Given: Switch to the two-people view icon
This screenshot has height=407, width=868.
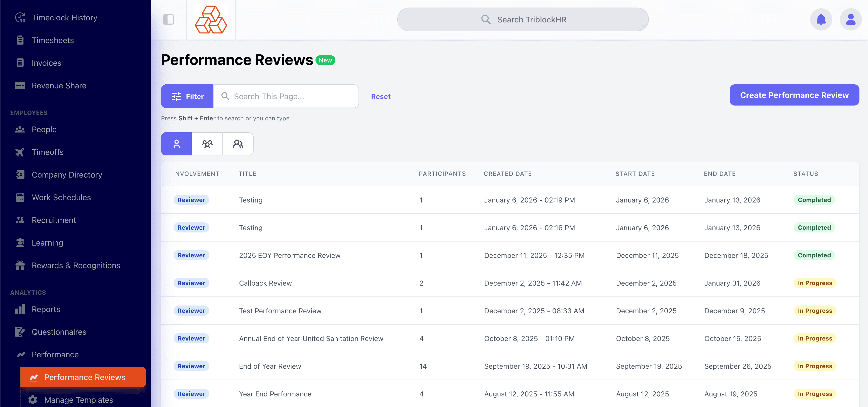Looking at the screenshot, I should tap(238, 144).
